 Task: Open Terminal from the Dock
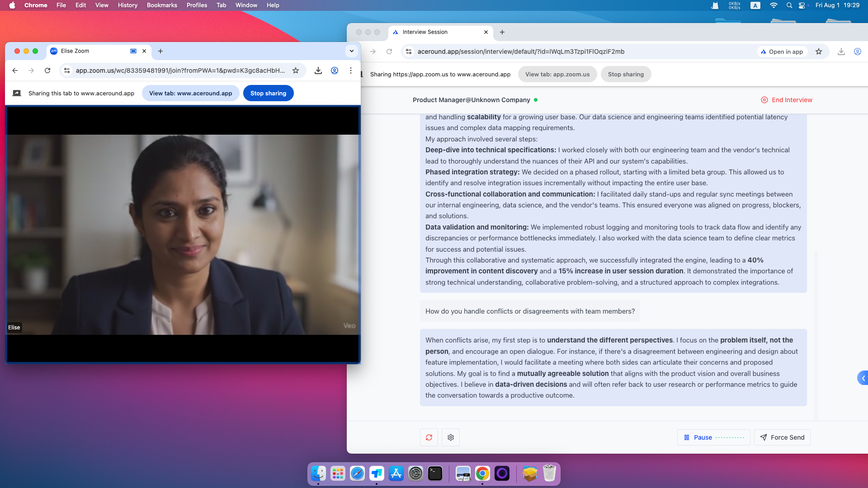(435, 474)
